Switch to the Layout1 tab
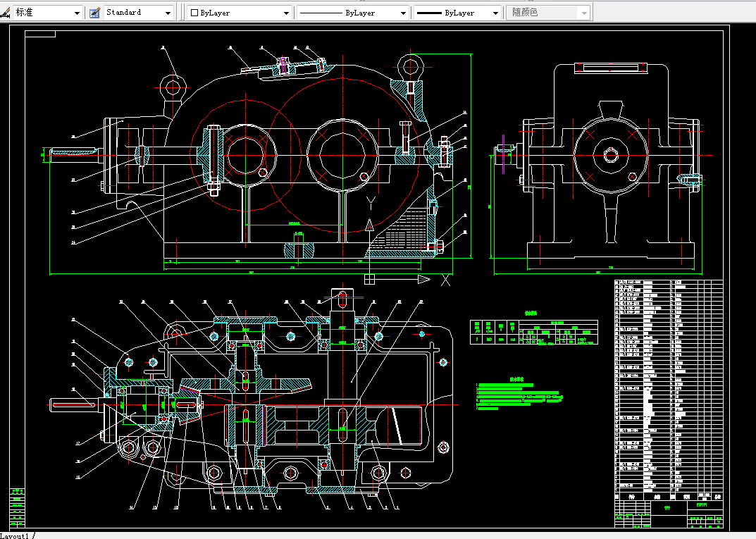 click(15, 535)
